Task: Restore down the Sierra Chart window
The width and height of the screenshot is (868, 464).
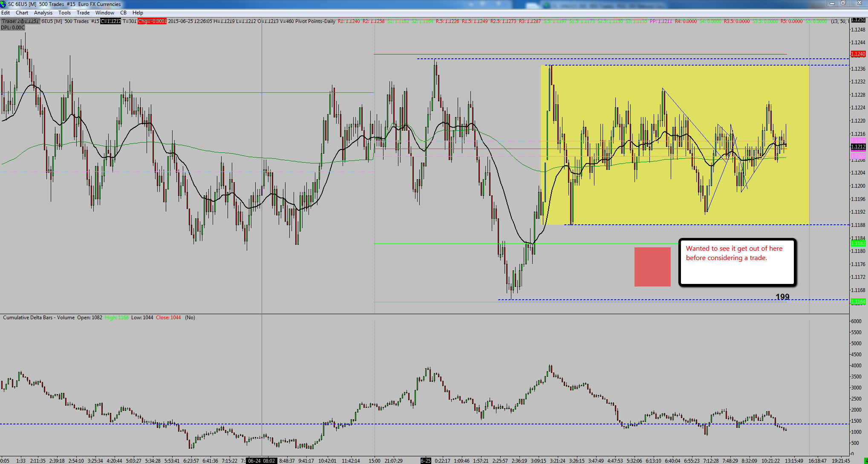Action: (x=843, y=3)
